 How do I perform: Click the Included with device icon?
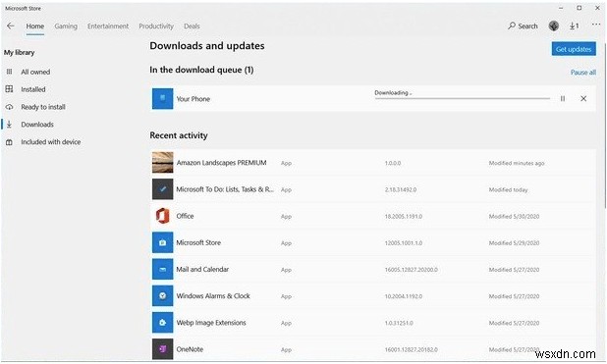[x=9, y=142]
